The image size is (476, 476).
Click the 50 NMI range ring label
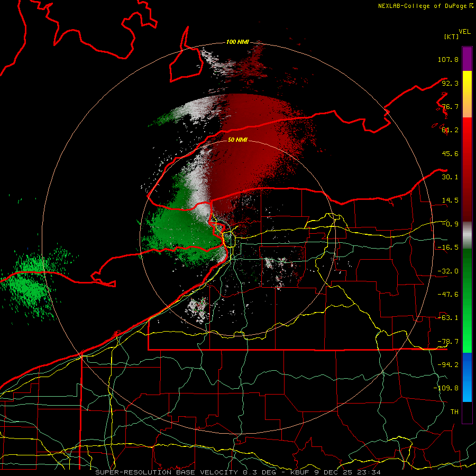pos(237,140)
